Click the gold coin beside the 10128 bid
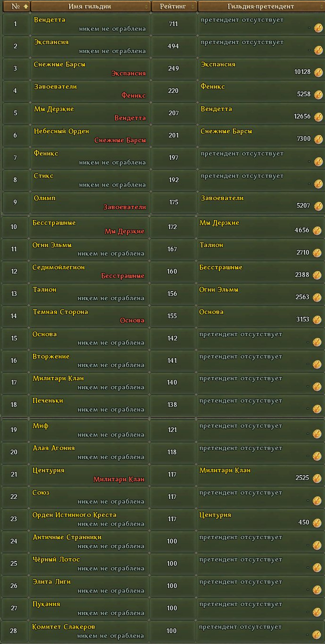Image resolution: width=325 pixels, height=644 pixels. (318, 72)
